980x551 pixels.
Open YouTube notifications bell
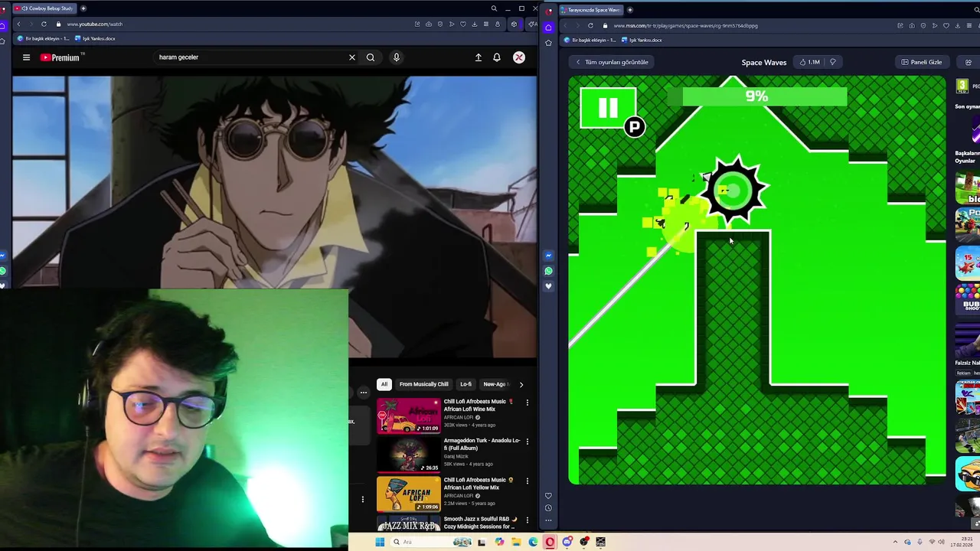coord(497,57)
